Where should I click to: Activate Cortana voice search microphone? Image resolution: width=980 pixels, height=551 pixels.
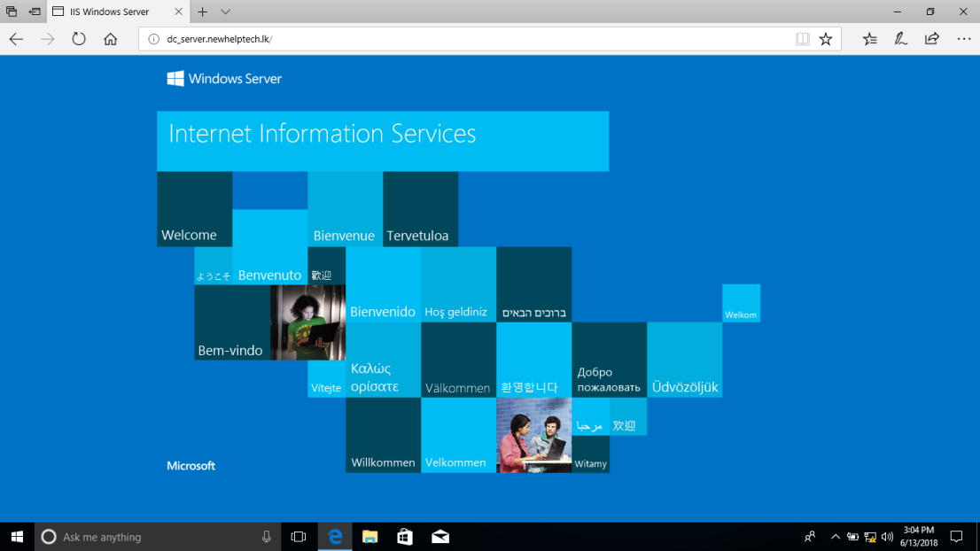[266, 537]
